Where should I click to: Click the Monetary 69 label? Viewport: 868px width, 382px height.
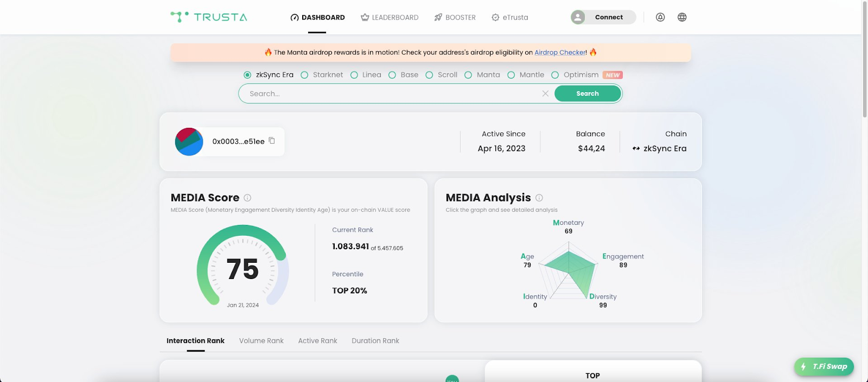point(569,226)
